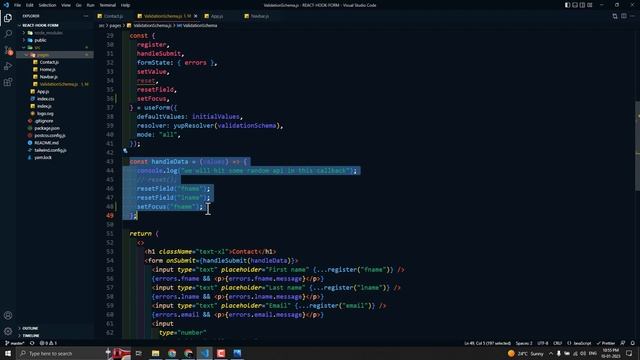Open the File menu
640x360 pixels.
click(x=18, y=5)
